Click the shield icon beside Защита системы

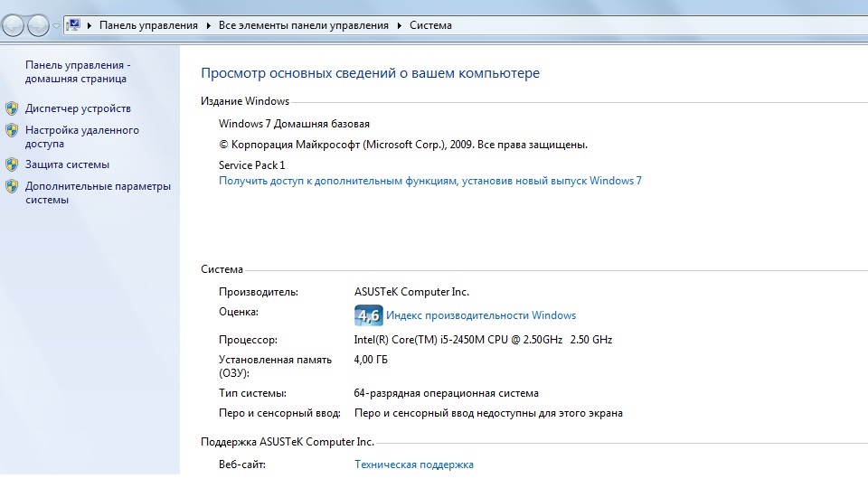point(12,164)
